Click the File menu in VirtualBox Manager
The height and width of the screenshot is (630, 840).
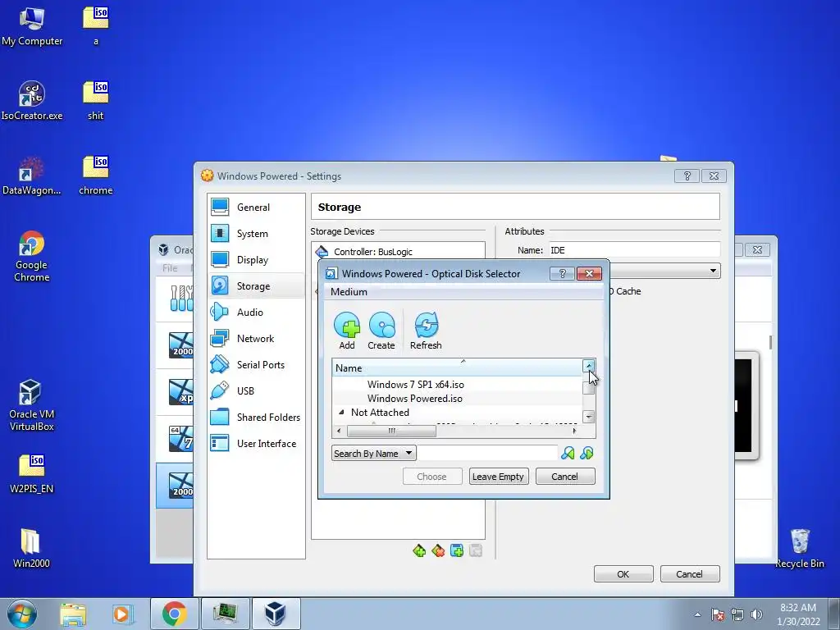(x=170, y=268)
